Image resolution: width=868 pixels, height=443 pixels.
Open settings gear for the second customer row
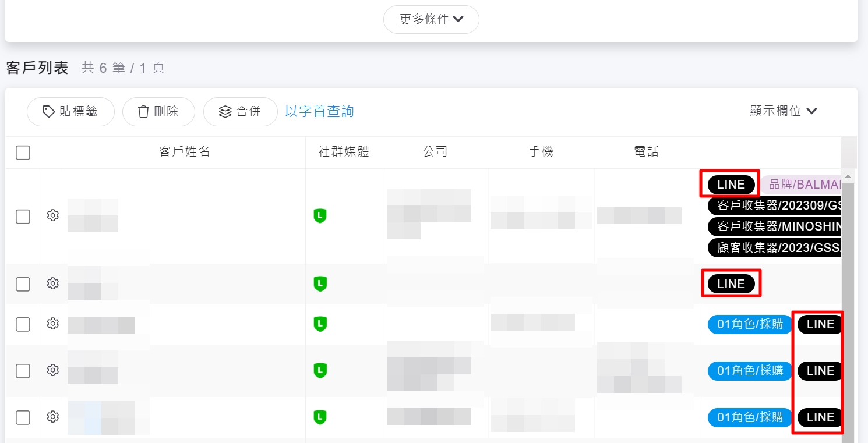coord(53,283)
